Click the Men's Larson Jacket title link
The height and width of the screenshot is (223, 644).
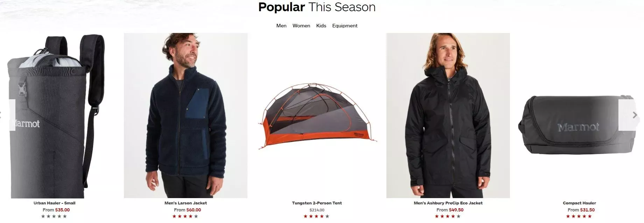tap(185, 203)
